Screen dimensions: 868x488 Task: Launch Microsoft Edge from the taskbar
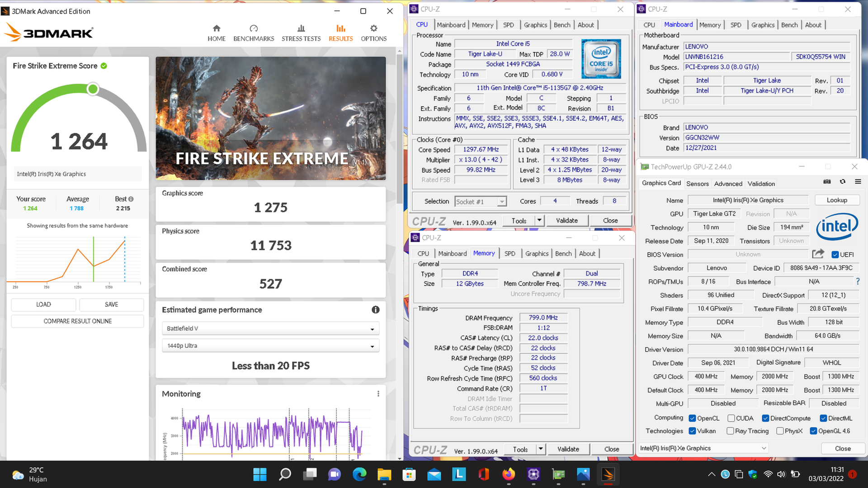tap(359, 474)
